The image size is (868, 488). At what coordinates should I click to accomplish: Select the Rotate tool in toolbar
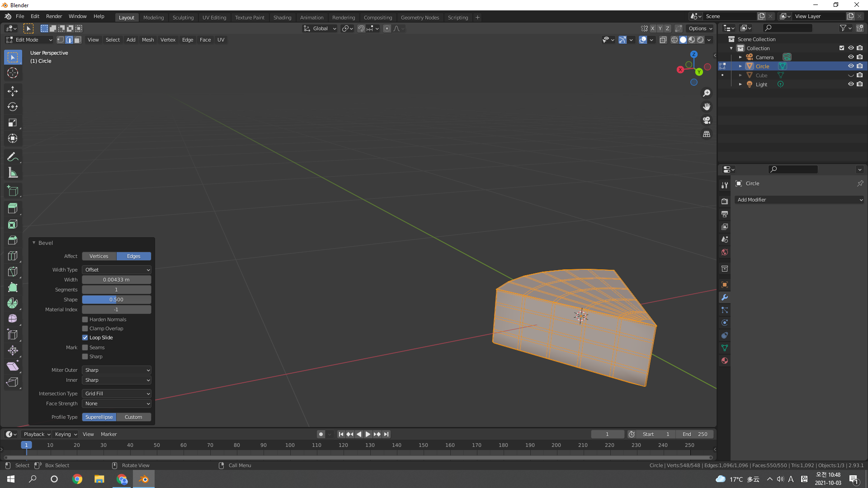point(13,107)
